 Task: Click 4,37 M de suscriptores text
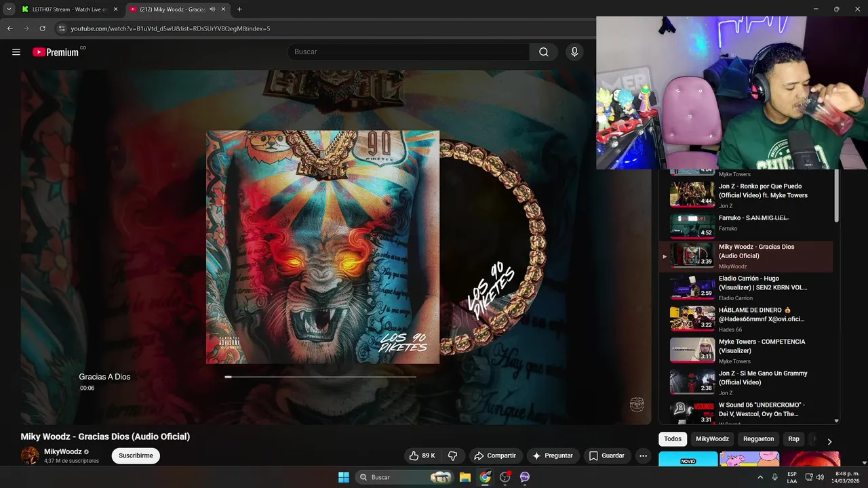(x=71, y=461)
